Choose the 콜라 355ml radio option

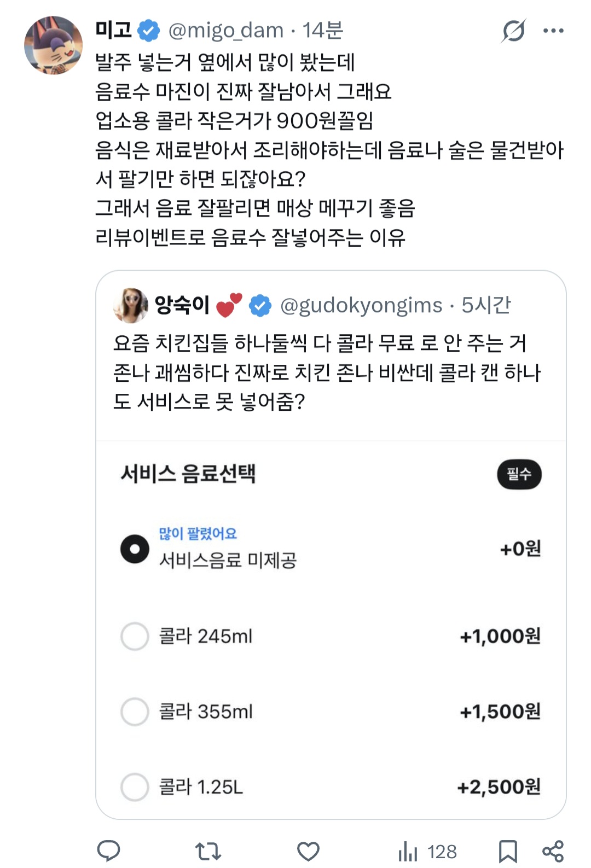point(135,712)
